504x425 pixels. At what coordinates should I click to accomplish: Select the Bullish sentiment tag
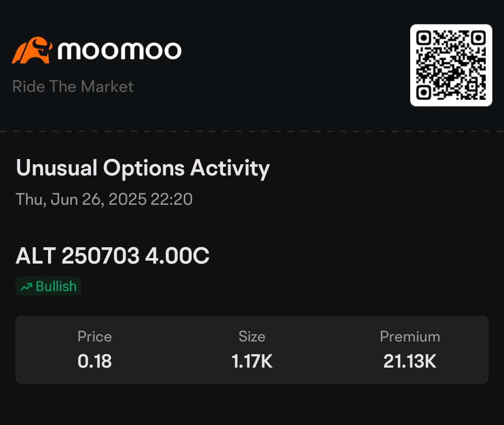[48, 286]
